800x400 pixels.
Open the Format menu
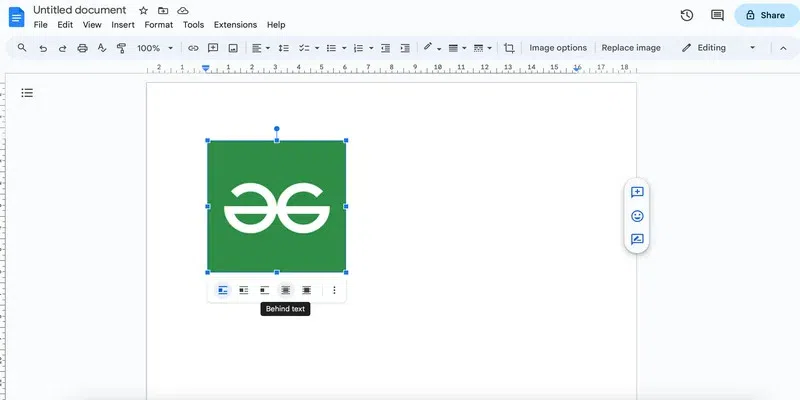159,24
